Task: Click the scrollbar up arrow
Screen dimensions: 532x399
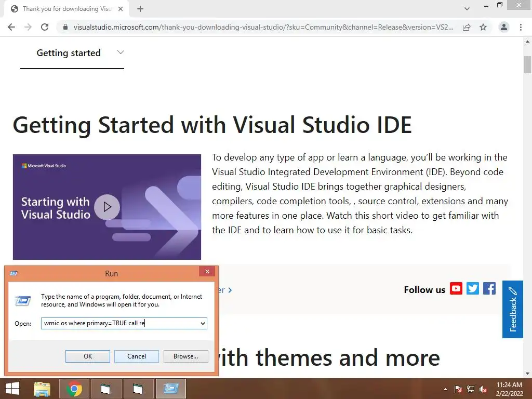Action: [527, 42]
